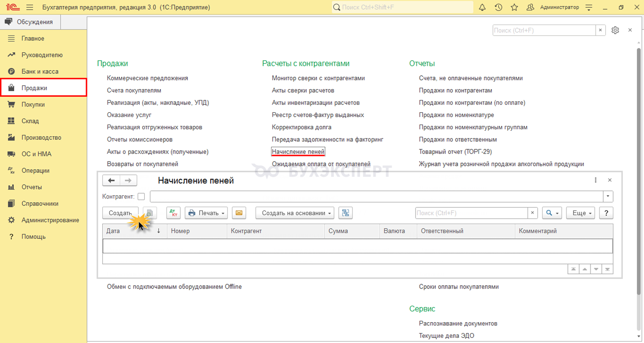Click the envelope email icon

click(x=239, y=213)
